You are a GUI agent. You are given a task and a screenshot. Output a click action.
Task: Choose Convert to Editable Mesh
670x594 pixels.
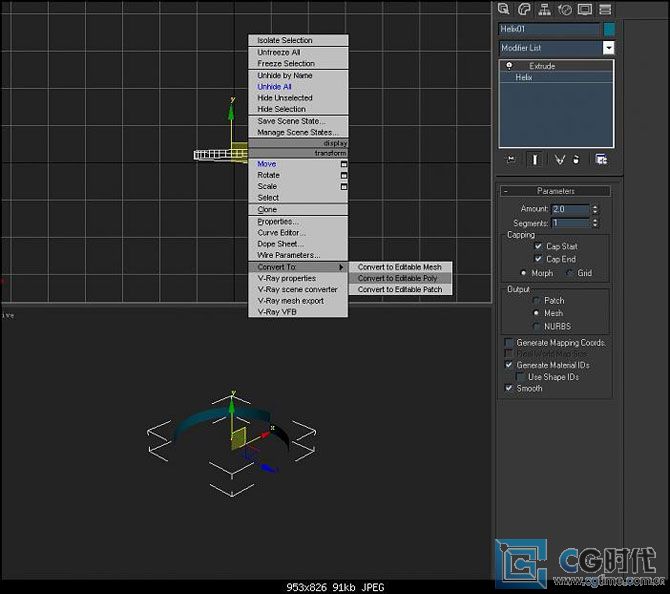tap(400, 267)
